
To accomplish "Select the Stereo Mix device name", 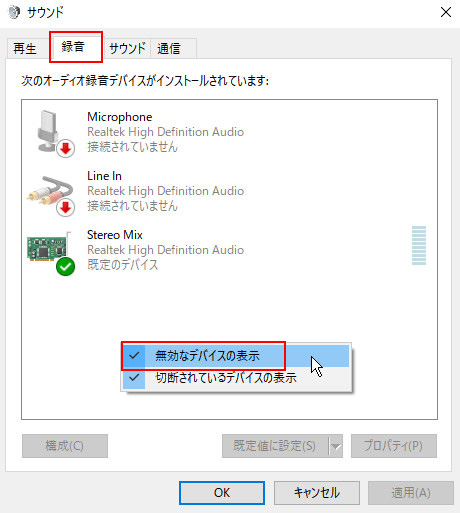I will click(115, 235).
